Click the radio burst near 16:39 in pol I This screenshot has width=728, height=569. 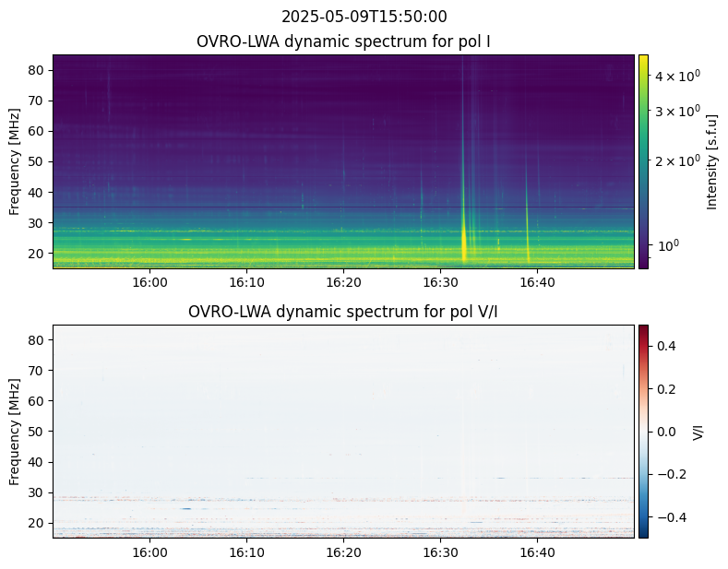click(528, 242)
